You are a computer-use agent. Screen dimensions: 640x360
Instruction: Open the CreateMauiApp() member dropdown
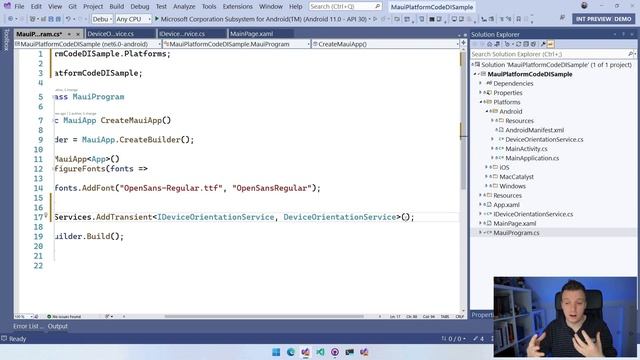click(385, 44)
